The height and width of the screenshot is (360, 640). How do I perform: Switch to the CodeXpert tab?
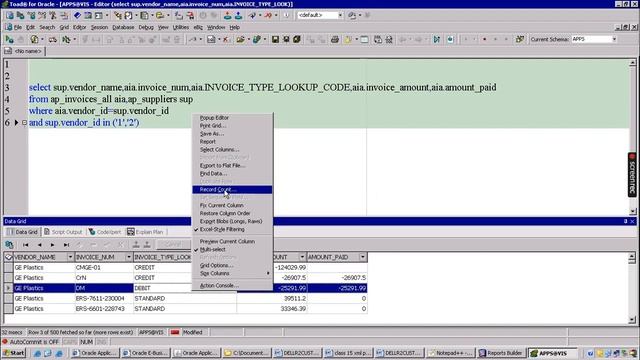[x=104, y=232]
